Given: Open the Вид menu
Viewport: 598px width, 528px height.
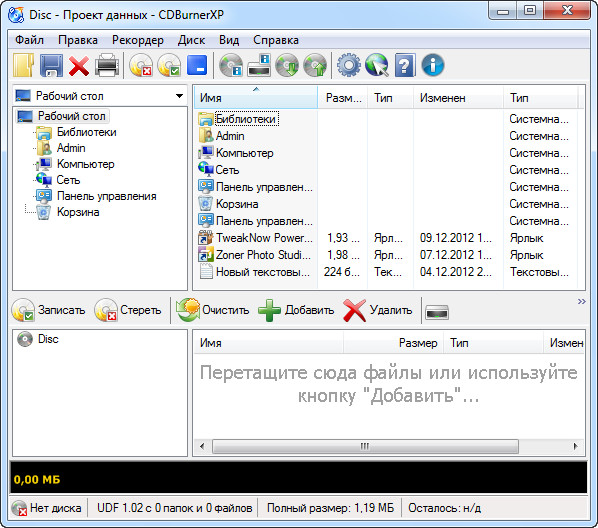Looking at the screenshot, I should pyautogui.click(x=229, y=40).
